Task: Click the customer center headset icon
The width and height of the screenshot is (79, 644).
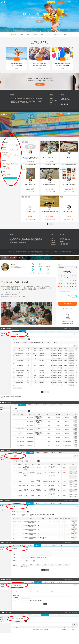Action: pos(67,315)
